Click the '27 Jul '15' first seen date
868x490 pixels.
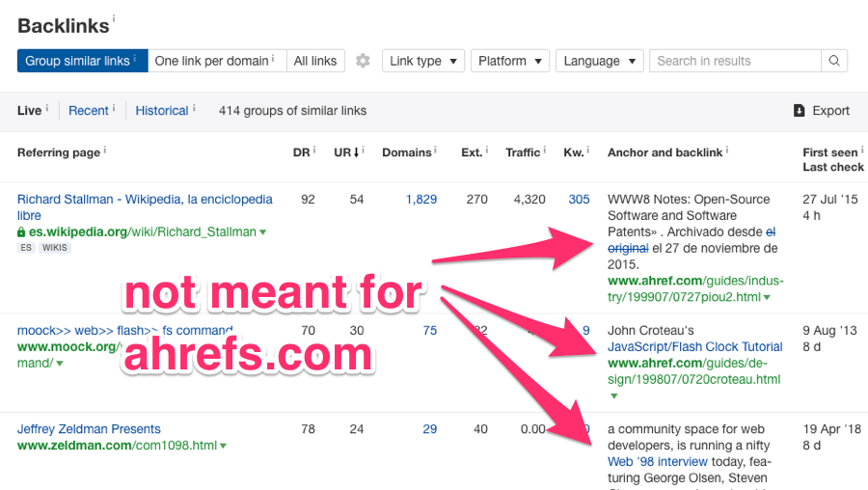[x=830, y=200]
